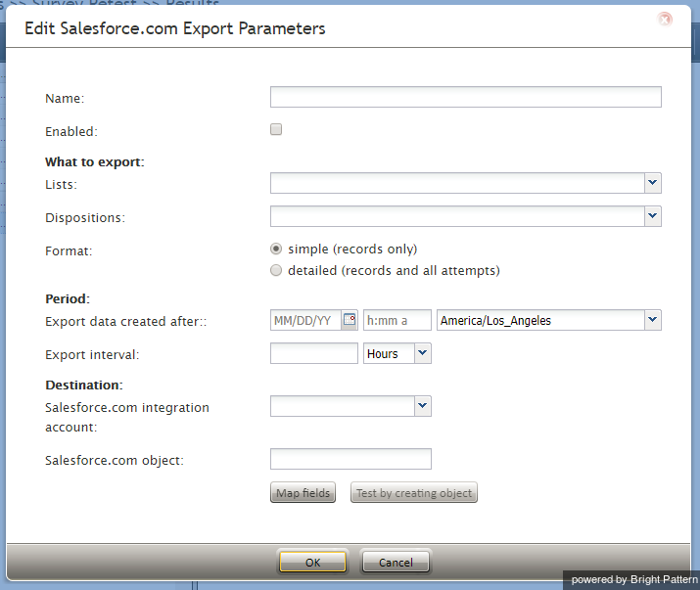Click the 'powered by Bright Pattern' text
The image size is (700, 590).
634,579
